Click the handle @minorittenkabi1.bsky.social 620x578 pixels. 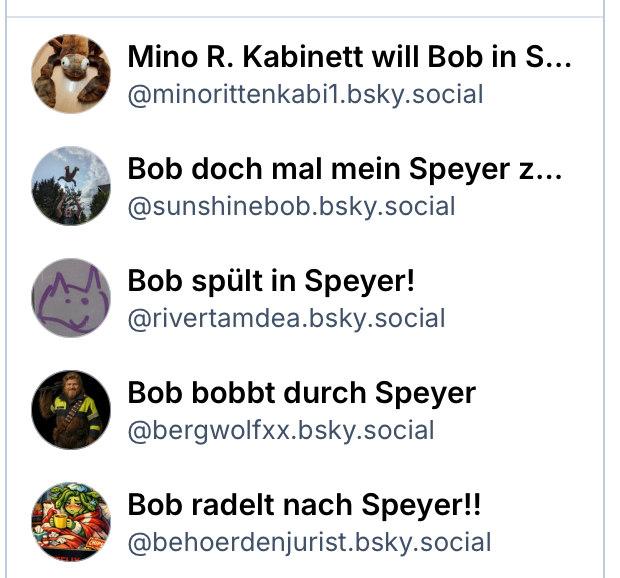(305, 95)
